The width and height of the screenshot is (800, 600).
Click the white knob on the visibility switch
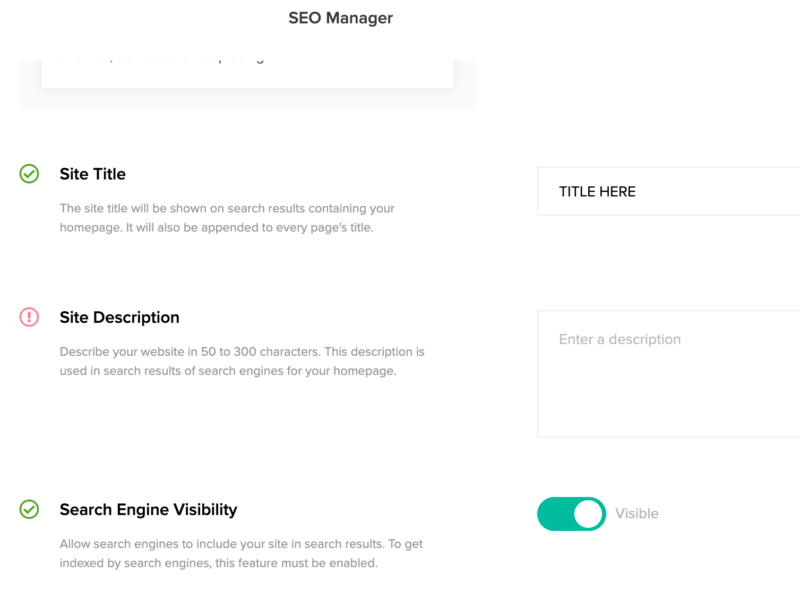click(589, 514)
